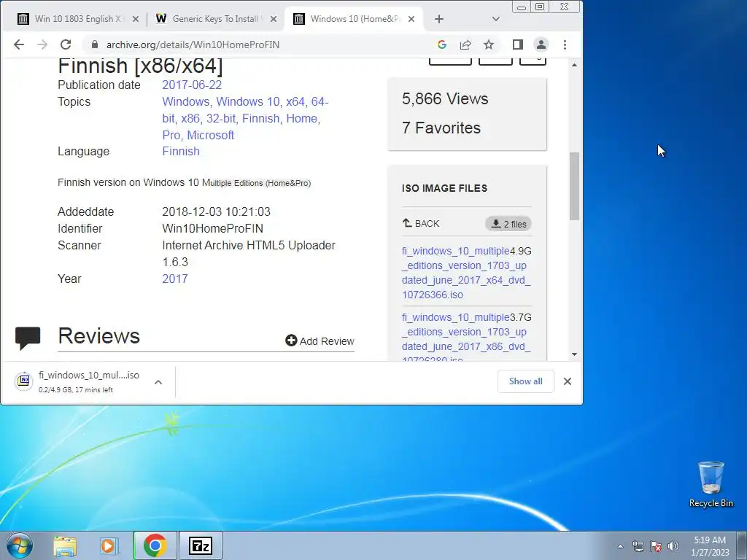Open the Chrome profile avatar
This screenshot has height=560, width=747.
tap(541, 44)
